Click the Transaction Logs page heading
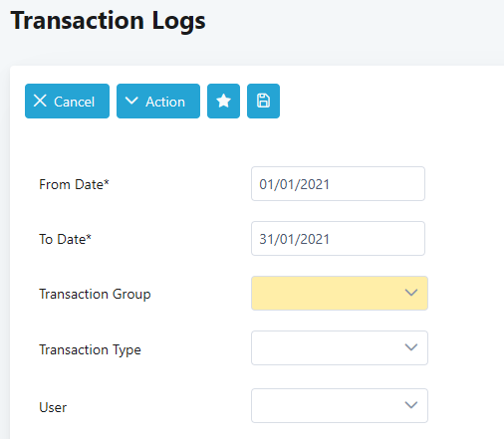Viewport: 504px width, 439px height. [x=108, y=21]
